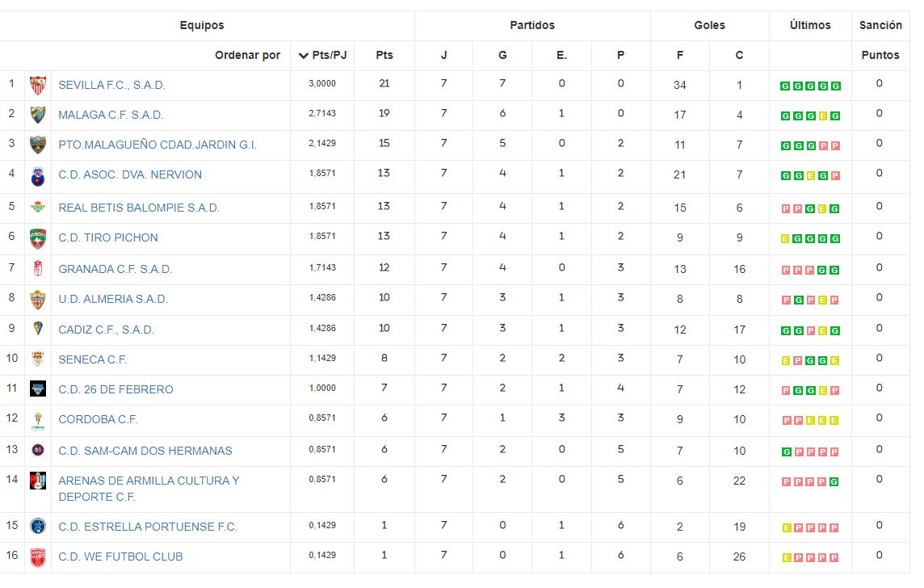Screen dimensions: 924x588
Task: Click C.D. Sam-Cam Dos Hermanas crest
Action: point(38,450)
